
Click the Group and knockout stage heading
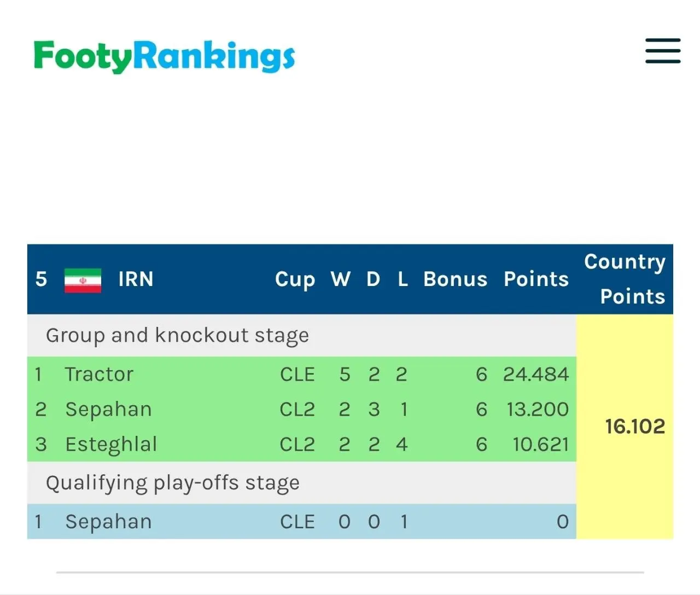pos(177,335)
